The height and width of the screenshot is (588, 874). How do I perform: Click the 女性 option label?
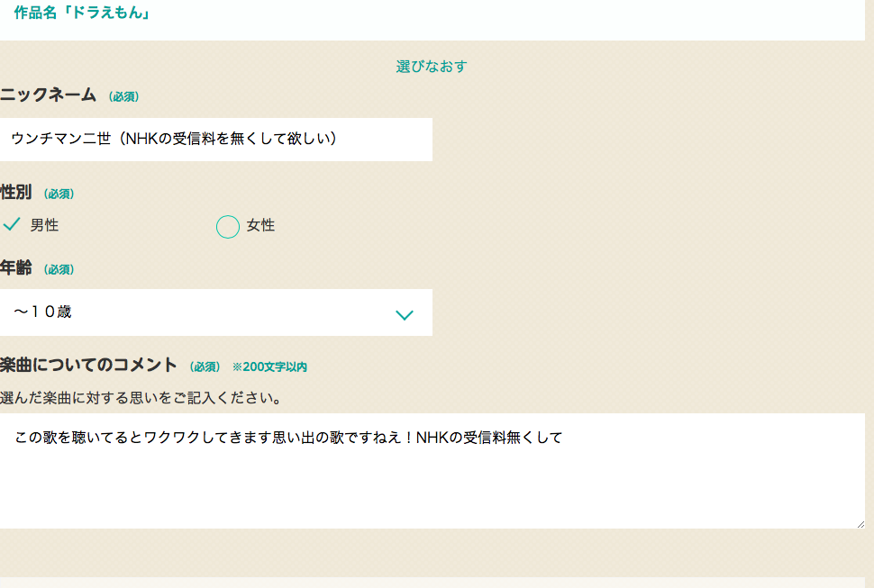click(x=260, y=226)
